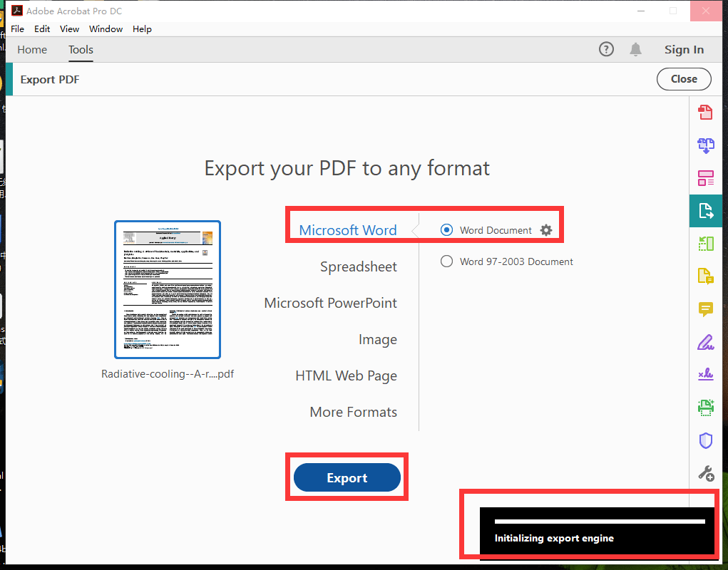Open the Protect shield tool icon

pyautogui.click(x=705, y=440)
